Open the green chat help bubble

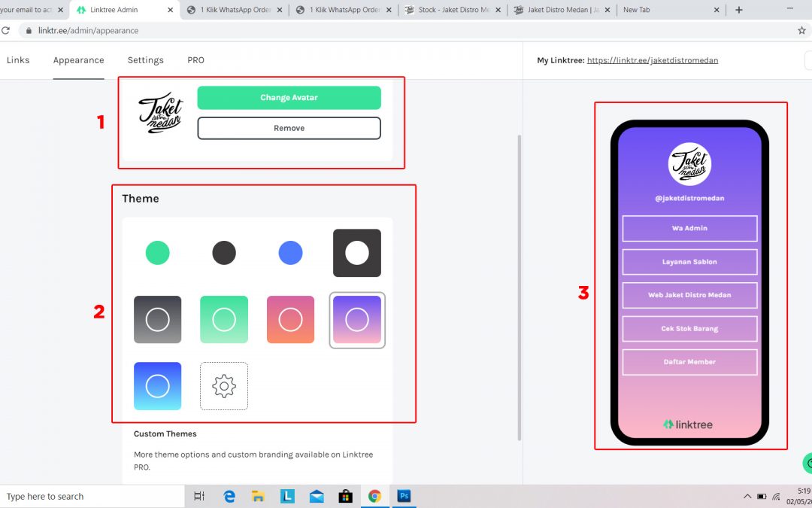[807, 464]
